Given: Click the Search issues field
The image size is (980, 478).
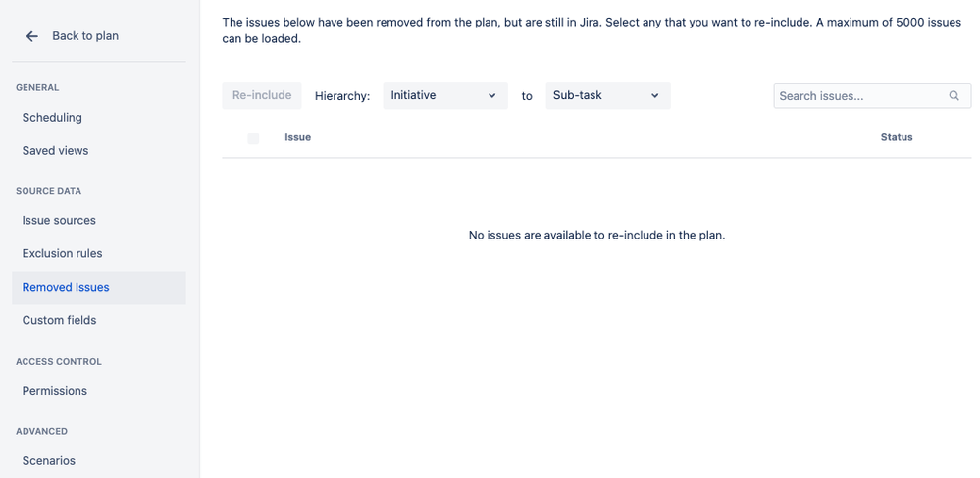Looking at the screenshot, I should [x=872, y=96].
